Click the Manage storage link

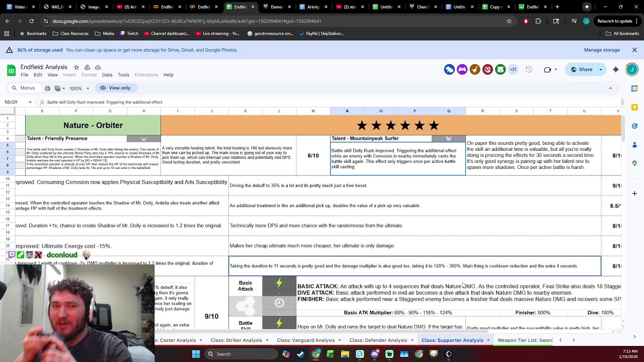602,50
